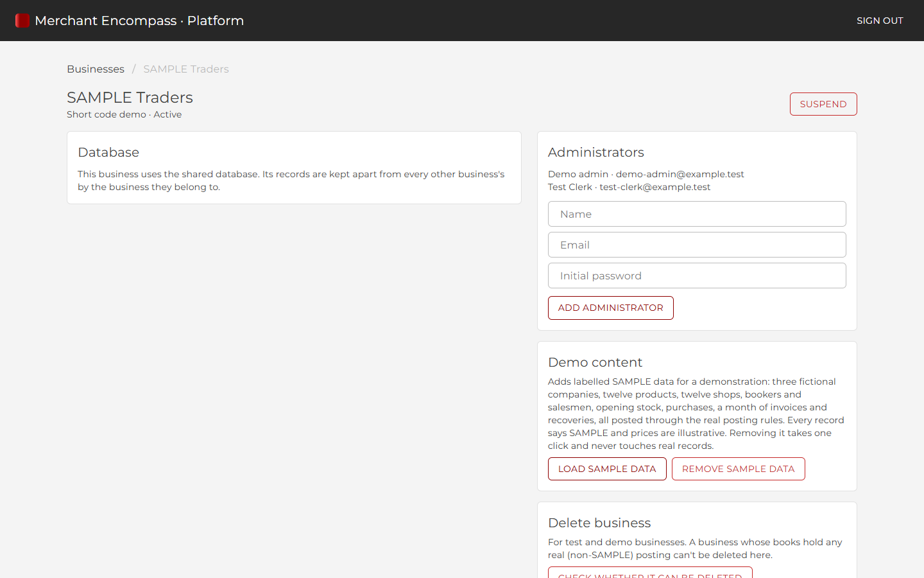924x578 pixels.
Task: Click the Demo content description paragraph
Action: click(x=696, y=414)
